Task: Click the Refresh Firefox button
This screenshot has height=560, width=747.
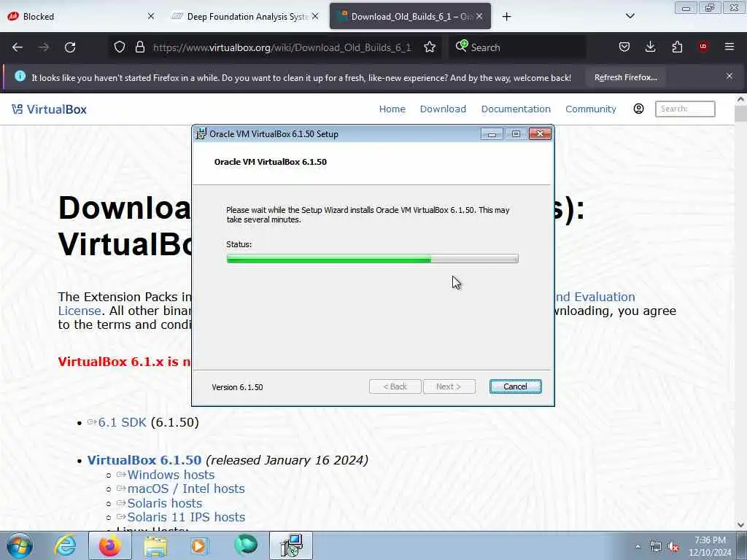Action: coord(625,77)
